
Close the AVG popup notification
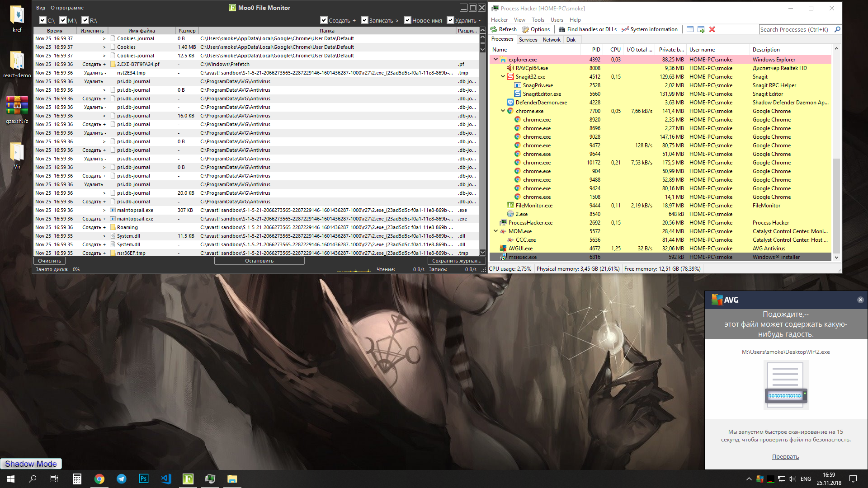click(860, 300)
